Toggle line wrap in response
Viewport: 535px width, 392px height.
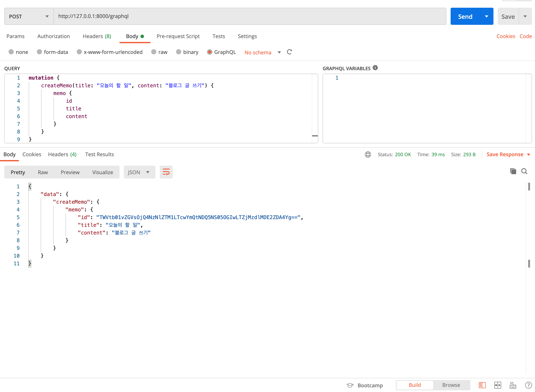(166, 172)
